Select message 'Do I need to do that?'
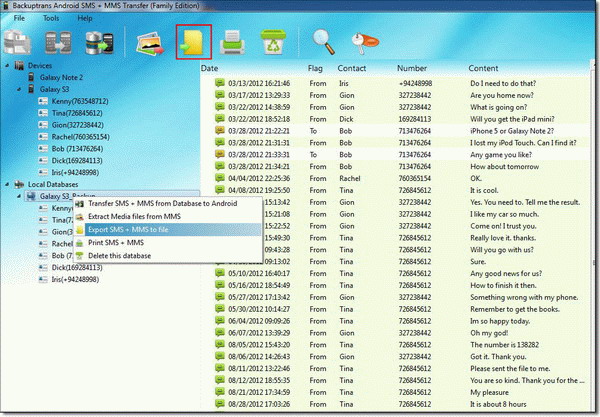The width and height of the screenshot is (600, 417). [x=503, y=83]
